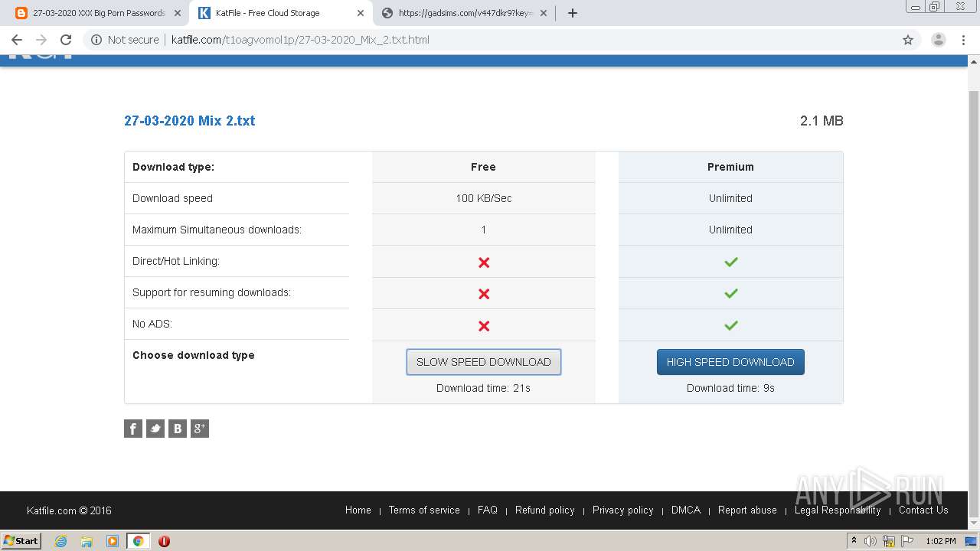Select the 100 KB/Sec speed value
Viewport: 980px width, 551px height.
[484, 198]
